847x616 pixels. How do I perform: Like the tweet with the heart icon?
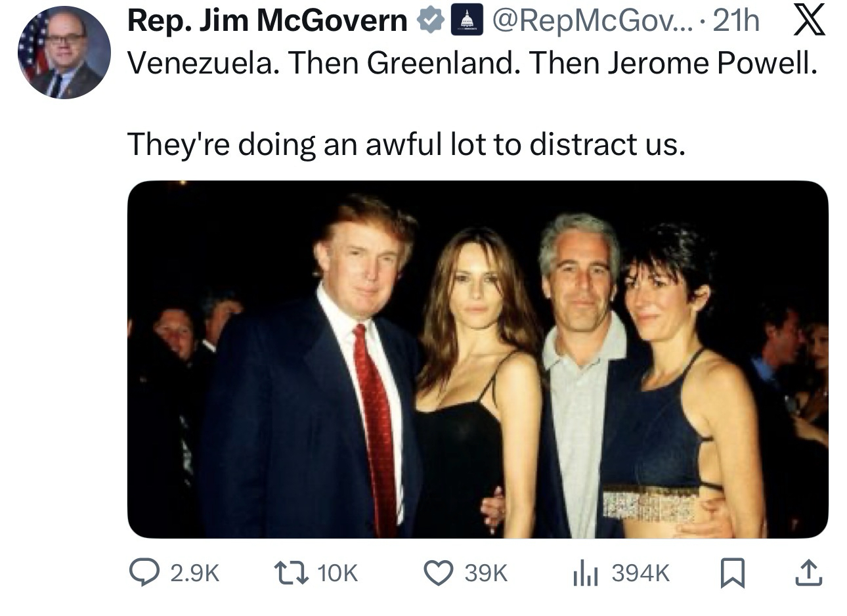coord(438,573)
